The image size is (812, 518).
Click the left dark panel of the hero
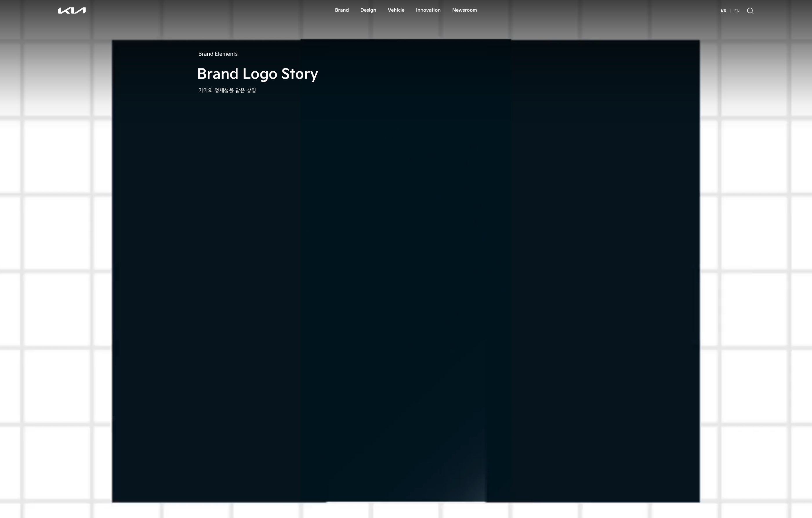click(x=206, y=270)
